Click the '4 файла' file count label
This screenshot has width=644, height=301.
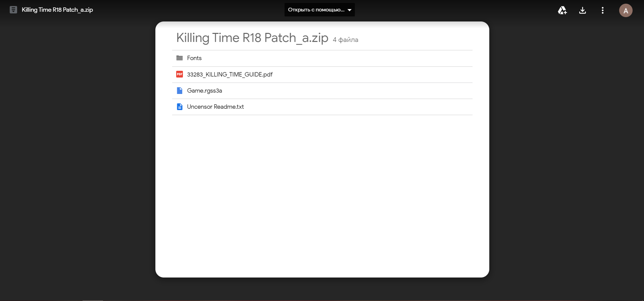pos(345,40)
